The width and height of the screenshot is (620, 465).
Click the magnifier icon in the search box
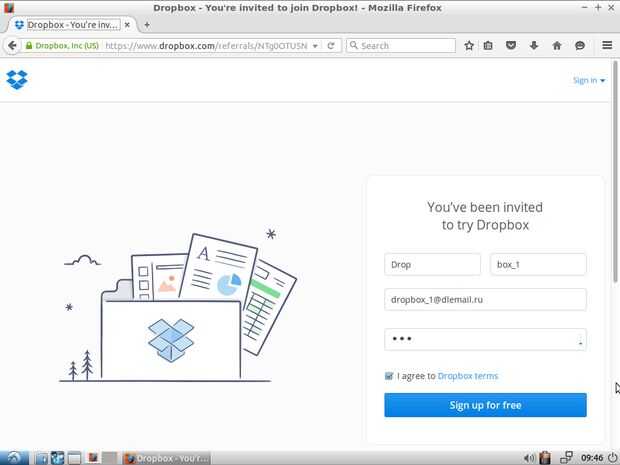[x=354, y=45]
